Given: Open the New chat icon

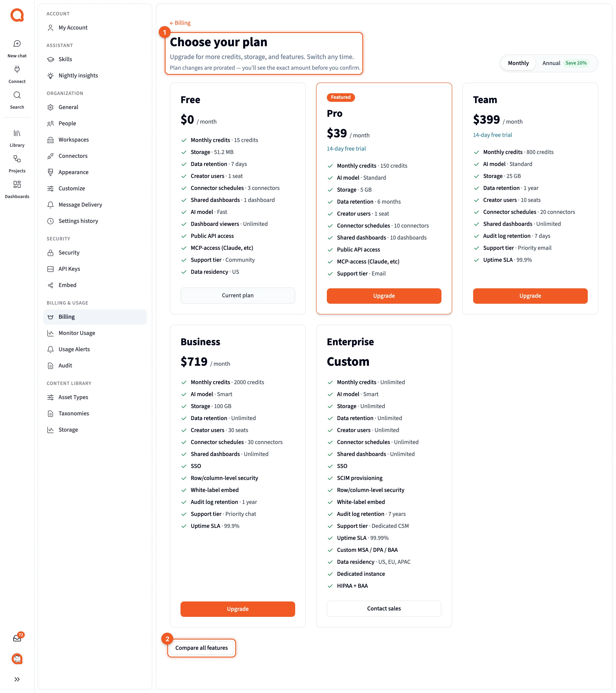Looking at the screenshot, I should pos(17,43).
